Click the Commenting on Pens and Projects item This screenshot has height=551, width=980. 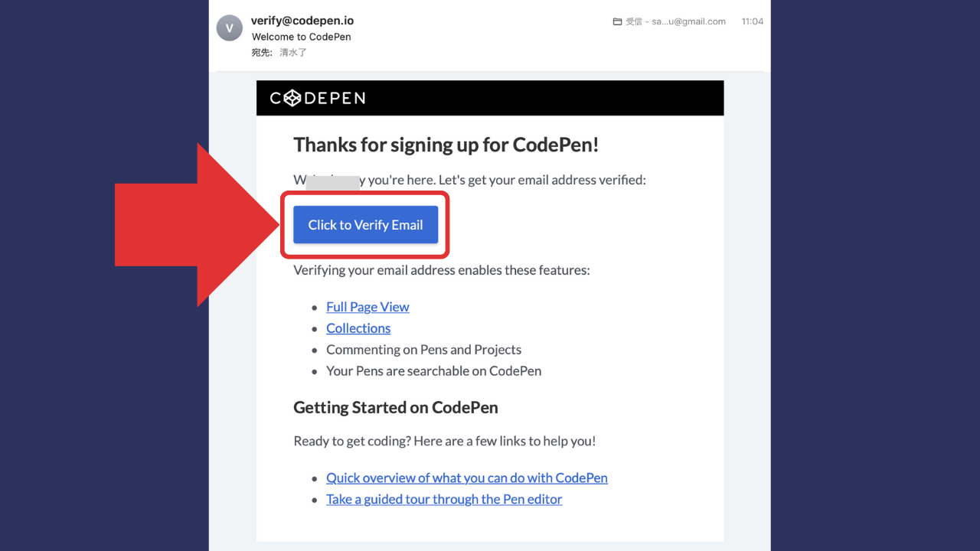pyautogui.click(x=423, y=350)
